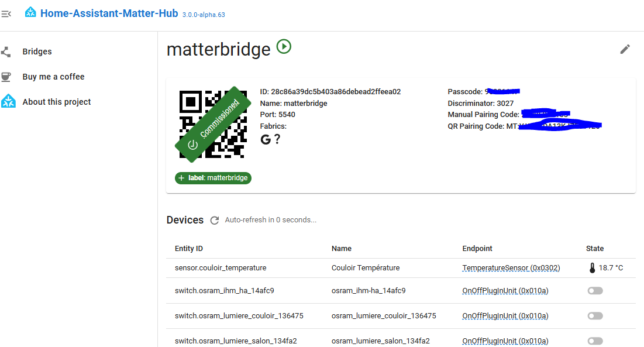This screenshot has height=347, width=644.
Task: Toggle the switch for osram_lumiere_salon_134fa2
Action: (x=595, y=341)
